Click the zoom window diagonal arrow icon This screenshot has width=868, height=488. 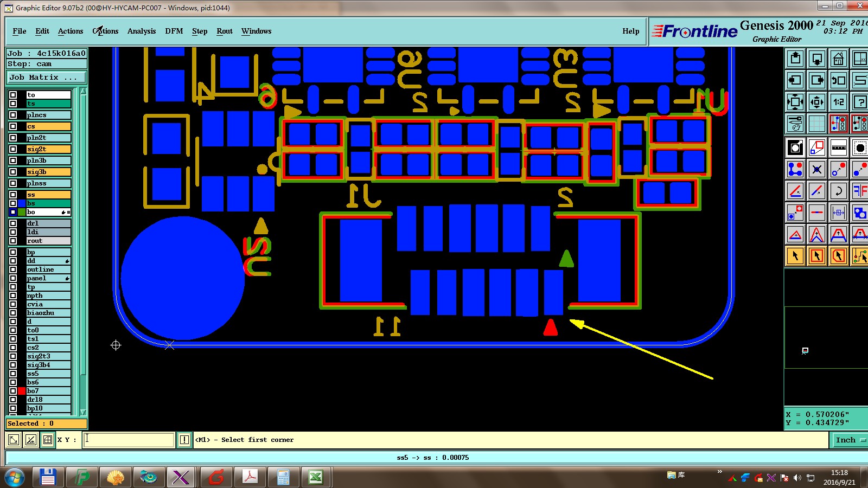(x=14, y=440)
